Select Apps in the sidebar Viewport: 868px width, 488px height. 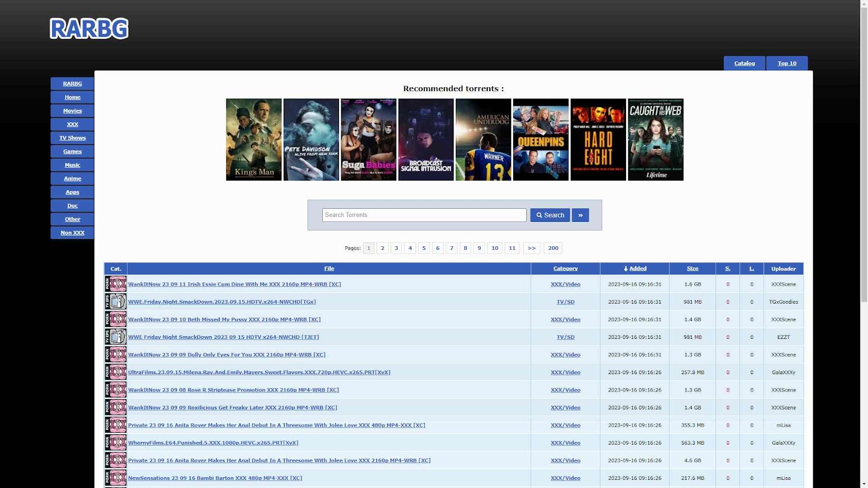pos(72,192)
